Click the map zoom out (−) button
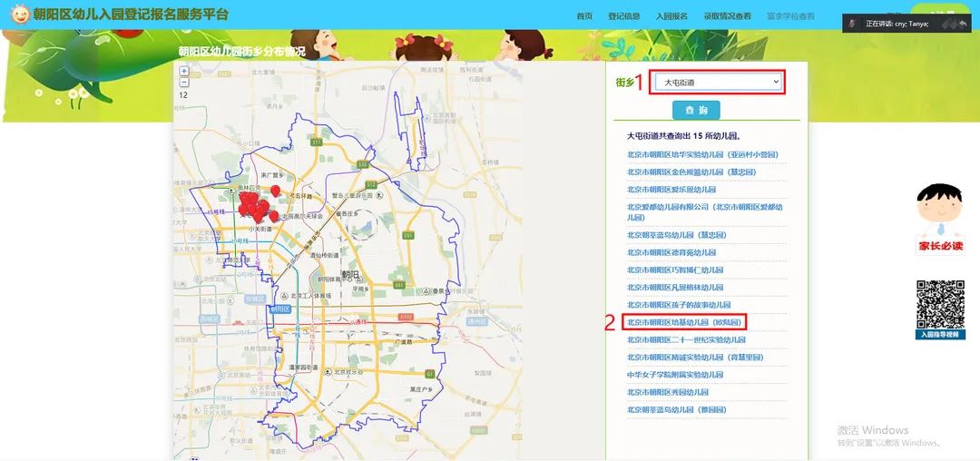 [x=184, y=83]
